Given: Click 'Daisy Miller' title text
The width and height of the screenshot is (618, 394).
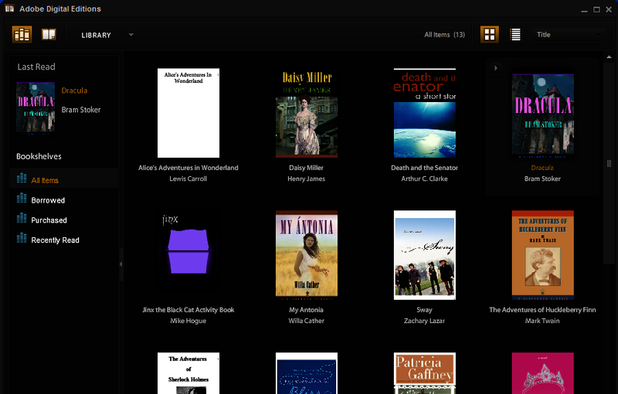Looking at the screenshot, I should (306, 167).
